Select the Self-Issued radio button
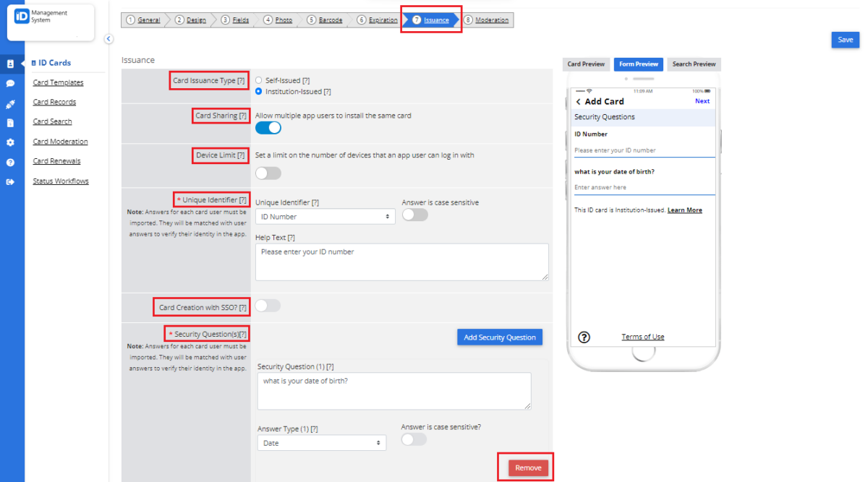Image resolution: width=868 pixels, height=482 pixels. pyautogui.click(x=258, y=80)
